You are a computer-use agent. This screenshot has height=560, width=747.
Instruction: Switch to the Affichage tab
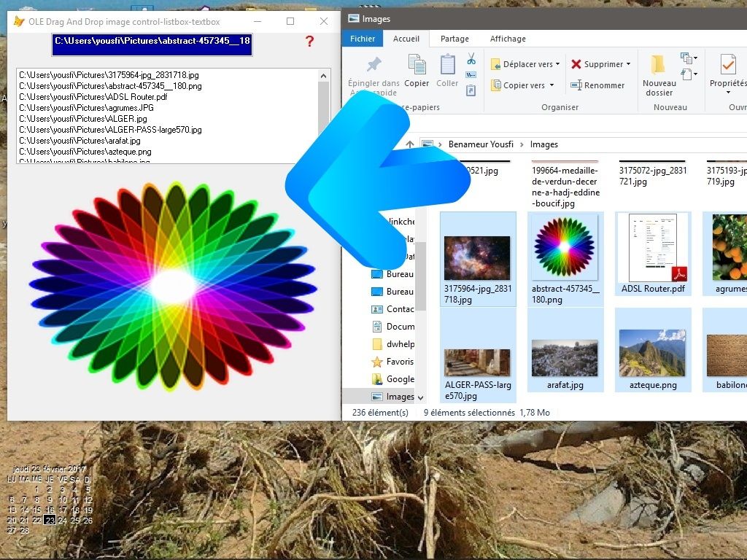coord(508,39)
